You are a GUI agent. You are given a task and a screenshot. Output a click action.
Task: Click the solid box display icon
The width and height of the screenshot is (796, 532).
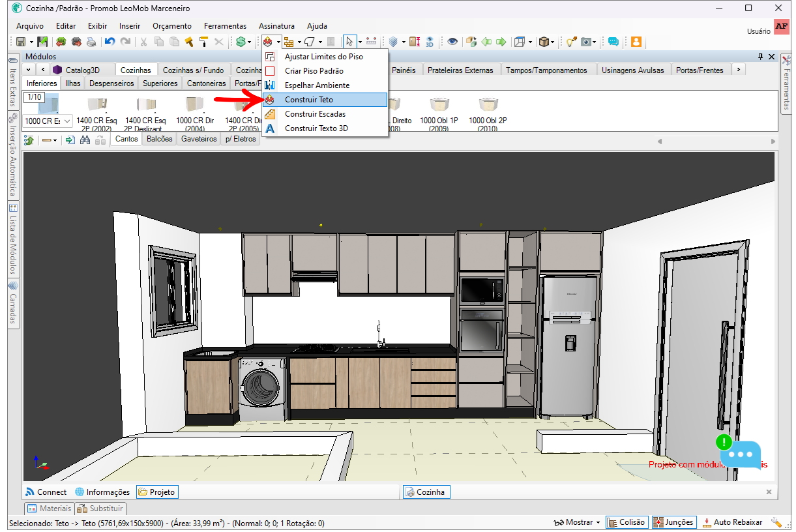coord(545,42)
